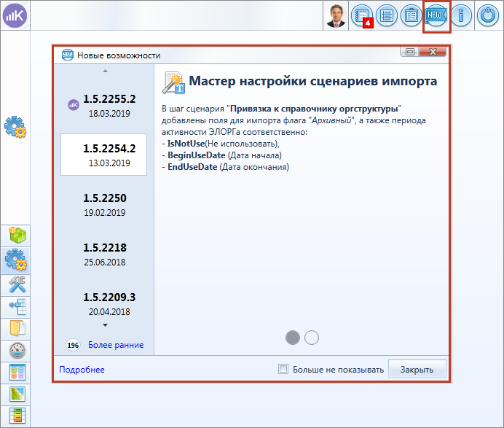Open the colored table report sidebar module
The image size is (504, 428).
(x=17, y=416)
